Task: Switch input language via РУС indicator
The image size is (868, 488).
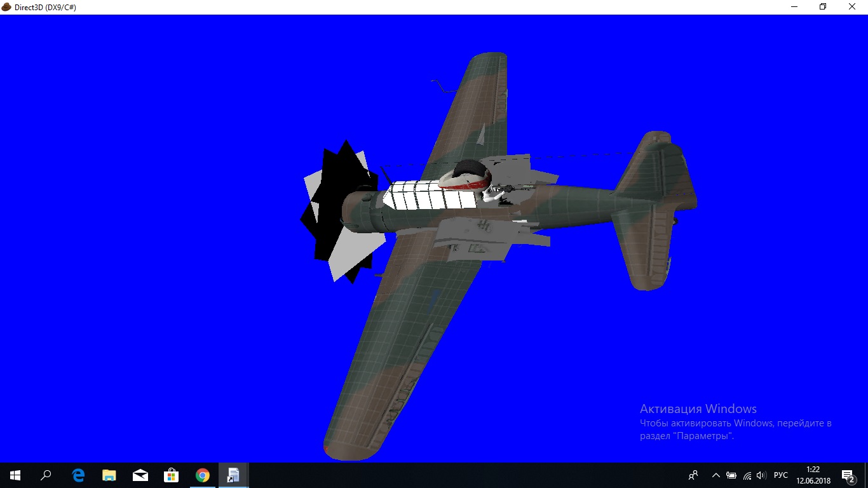Action: pos(781,475)
